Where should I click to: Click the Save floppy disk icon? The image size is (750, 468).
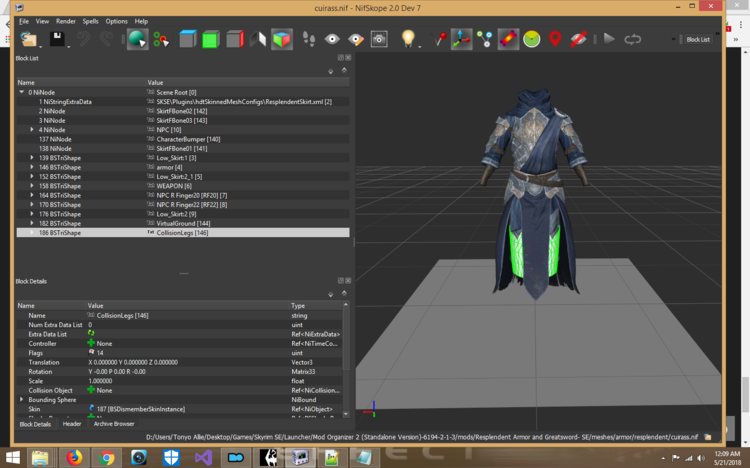coord(57,39)
